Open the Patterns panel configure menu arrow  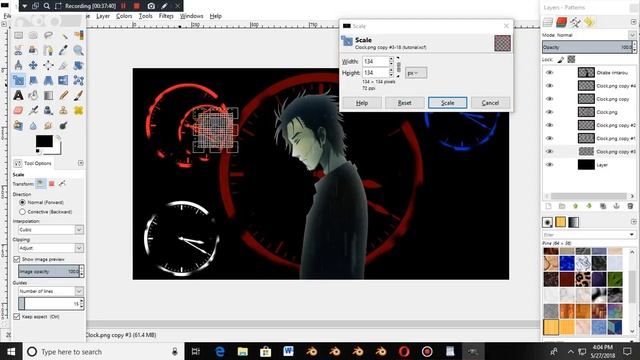(633, 222)
